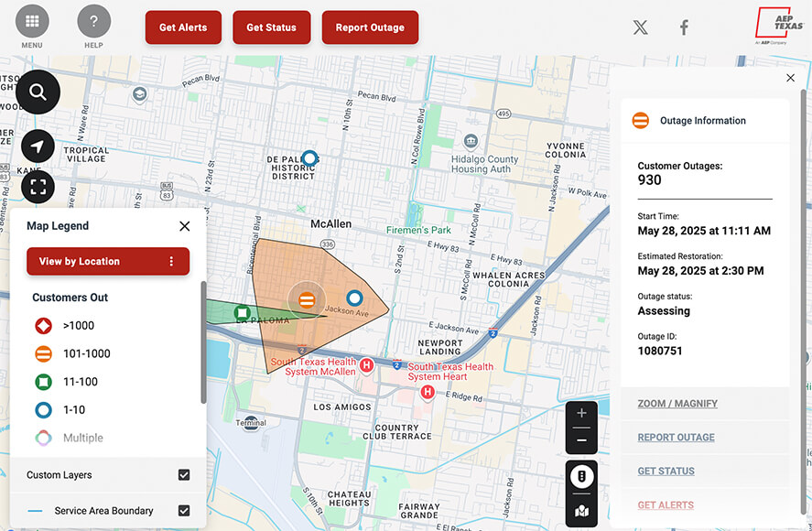
Task: Click the ZOOM / MAGNIFY link
Action: click(x=677, y=404)
